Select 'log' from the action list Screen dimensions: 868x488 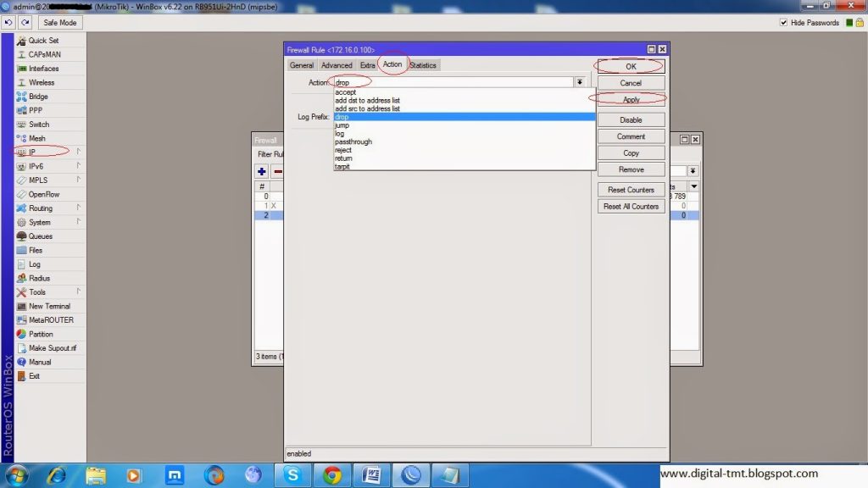point(464,134)
